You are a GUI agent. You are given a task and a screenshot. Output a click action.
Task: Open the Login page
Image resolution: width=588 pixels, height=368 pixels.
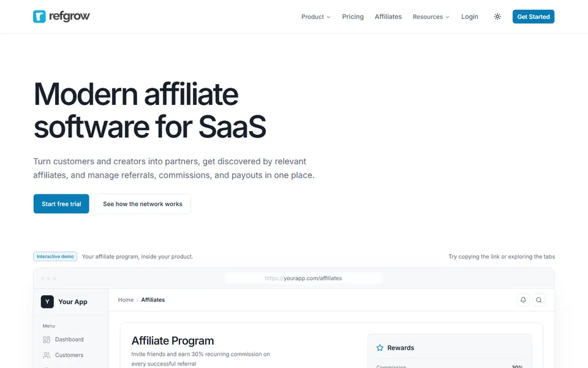pos(470,17)
